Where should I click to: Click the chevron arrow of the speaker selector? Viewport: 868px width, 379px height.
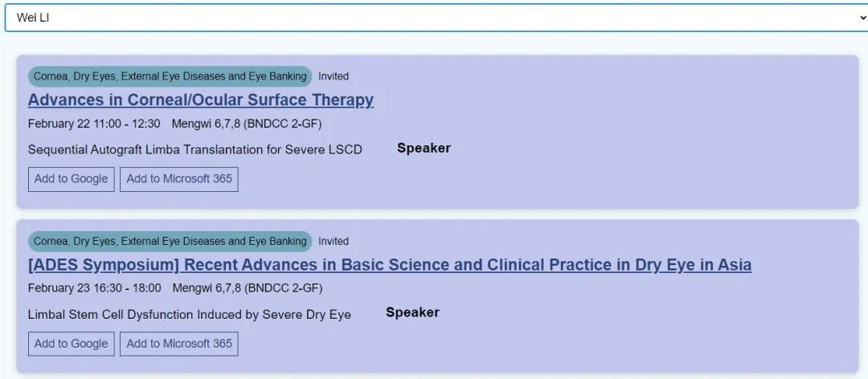(862, 18)
